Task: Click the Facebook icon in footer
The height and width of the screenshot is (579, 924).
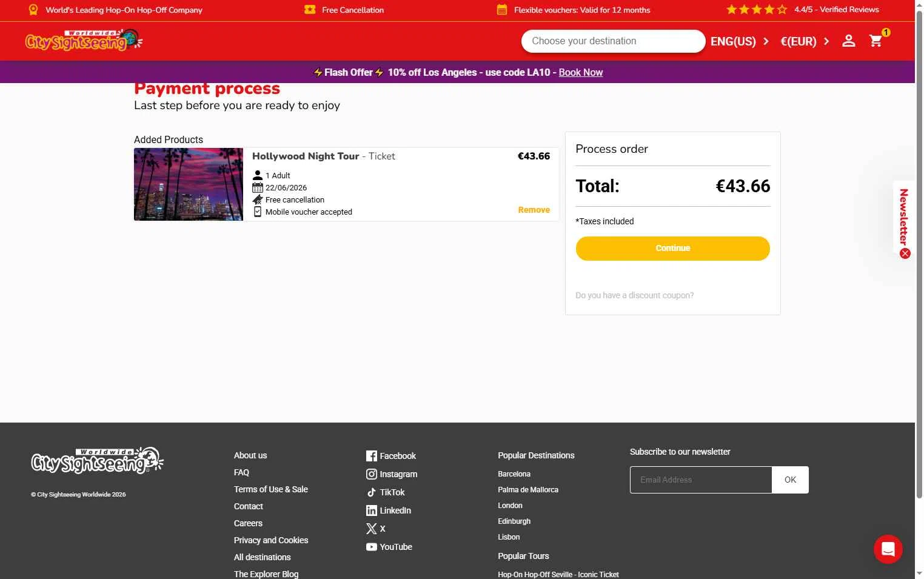Action: click(x=372, y=456)
